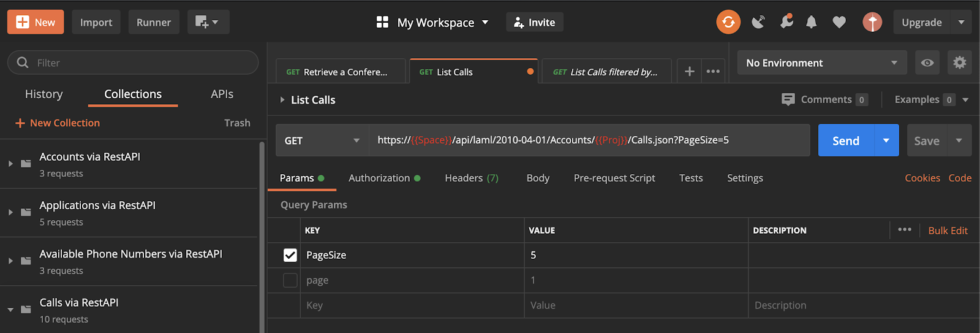Screen dimensions: 980x333
Task: Click the Send button
Action: (846, 140)
